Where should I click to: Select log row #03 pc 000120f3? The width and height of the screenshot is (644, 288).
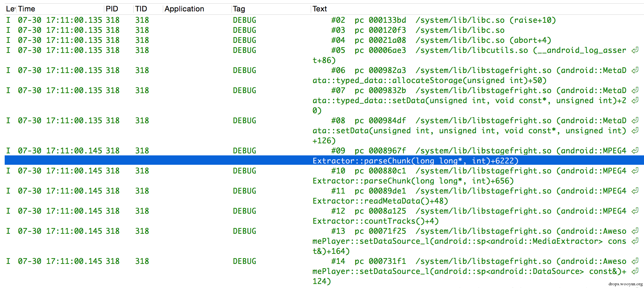coord(324,30)
